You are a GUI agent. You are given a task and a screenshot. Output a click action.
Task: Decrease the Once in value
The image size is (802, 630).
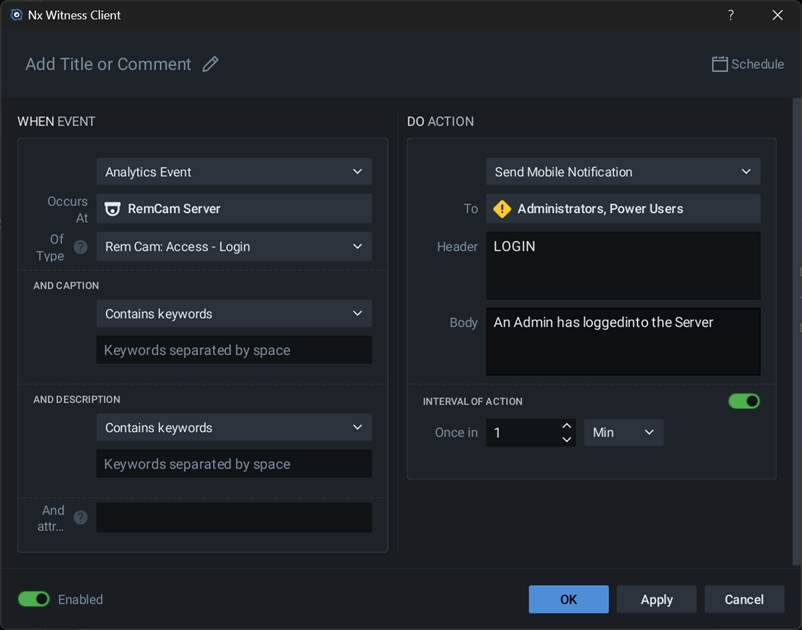tap(566, 439)
